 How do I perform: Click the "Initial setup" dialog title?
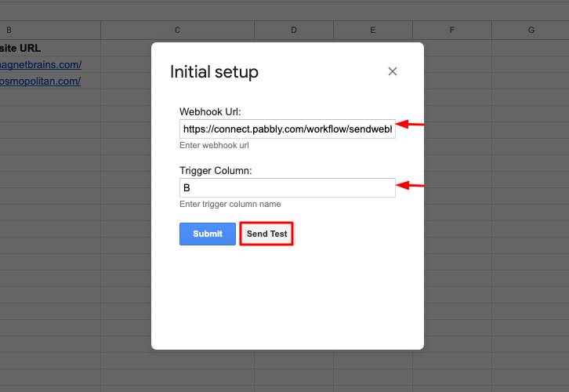pos(214,72)
